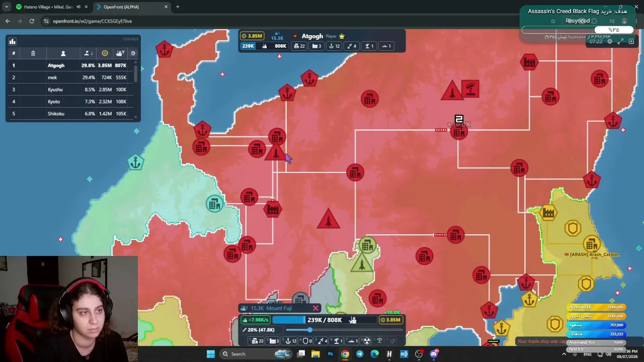Select the Hydrogen Bomb button

379,341
